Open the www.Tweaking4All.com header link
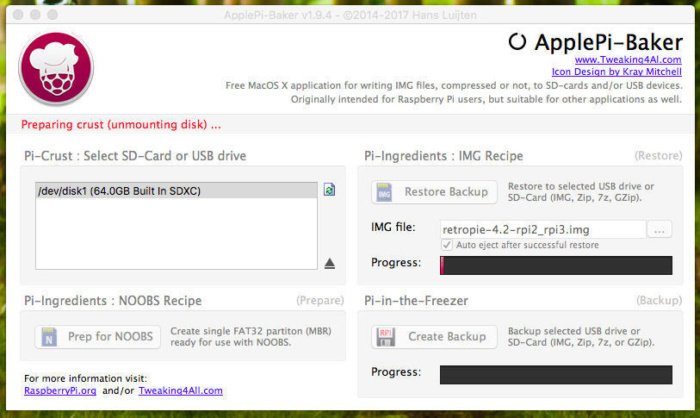 click(628, 59)
